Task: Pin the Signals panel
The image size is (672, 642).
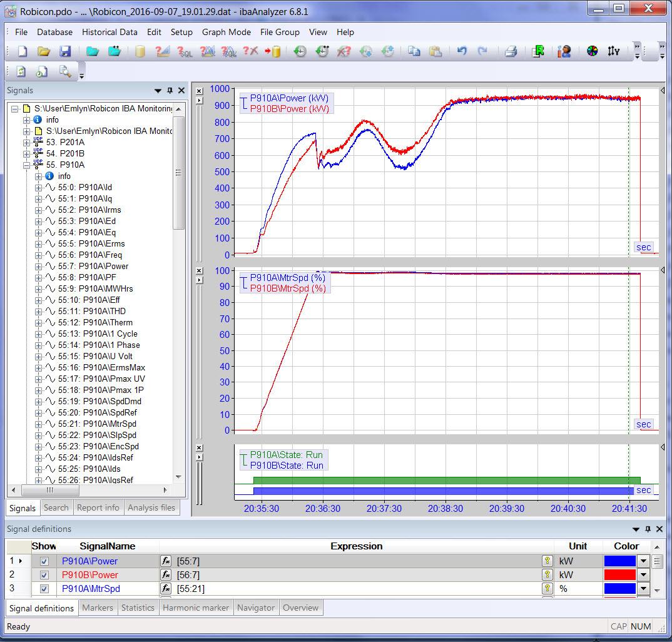Action: tap(170, 91)
